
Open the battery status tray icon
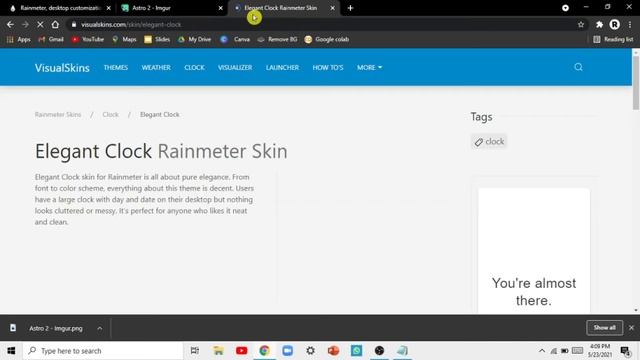565,351
